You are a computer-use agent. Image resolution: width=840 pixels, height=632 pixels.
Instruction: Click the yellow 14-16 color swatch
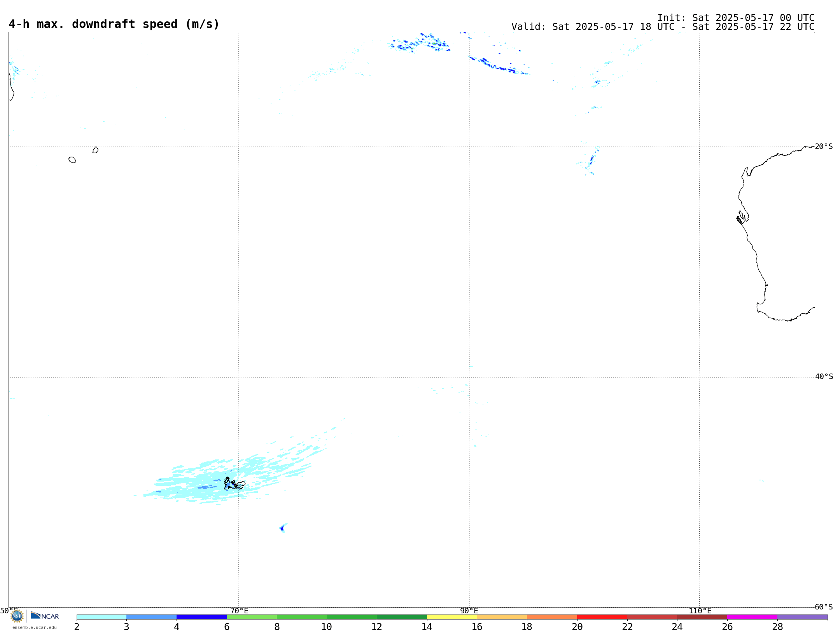click(452, 617)
